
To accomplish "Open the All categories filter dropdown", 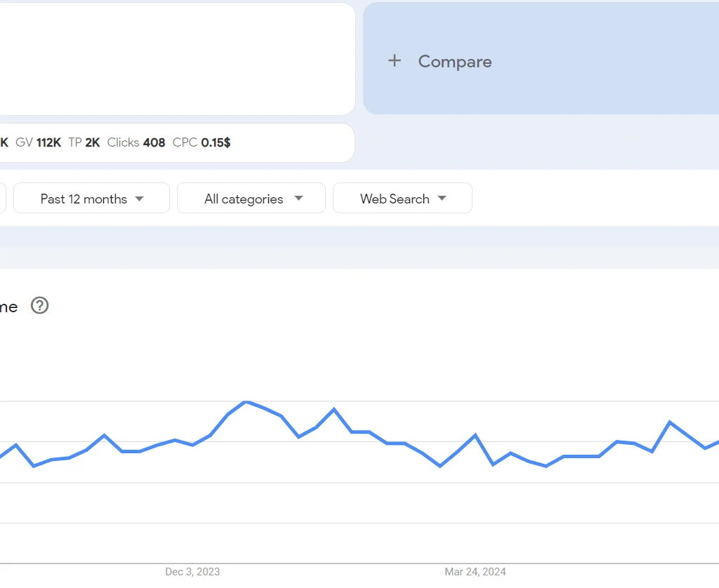I will click(251, 198).
